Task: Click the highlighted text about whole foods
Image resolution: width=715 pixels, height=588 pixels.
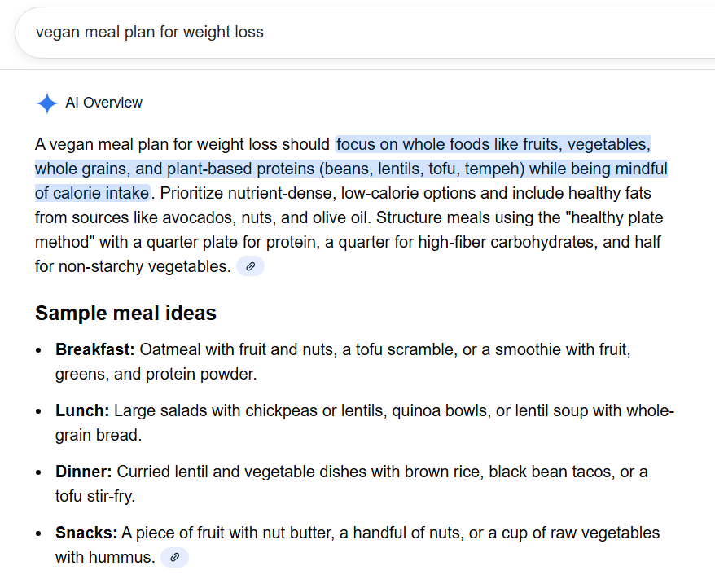Action: click(492, 143)
